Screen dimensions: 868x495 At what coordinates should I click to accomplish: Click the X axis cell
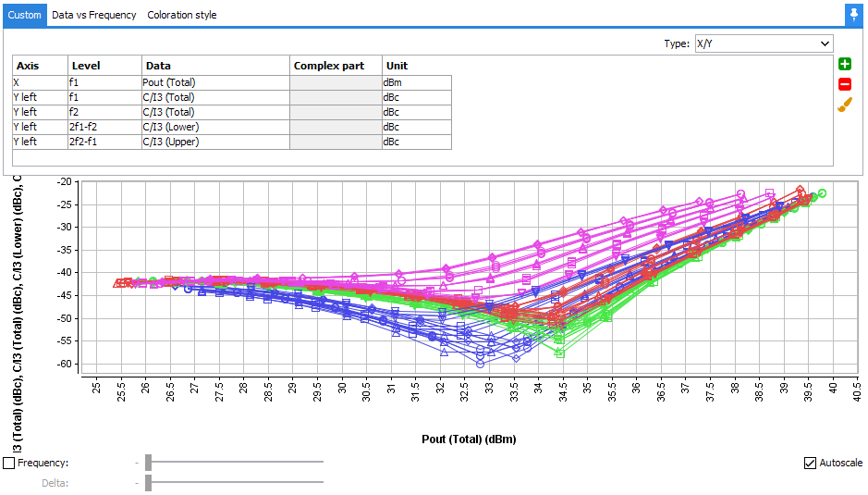tap(40, 82)
